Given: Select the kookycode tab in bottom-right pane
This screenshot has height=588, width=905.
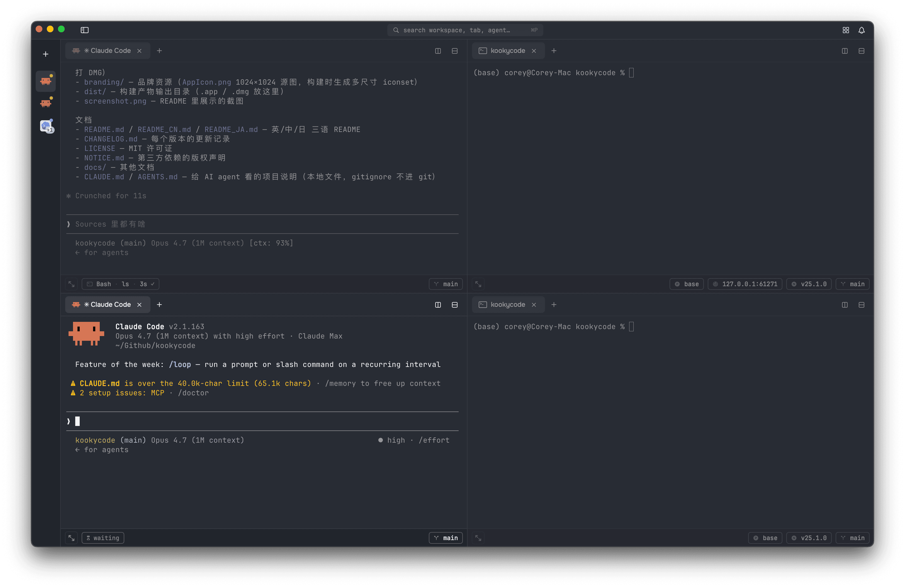Looking at the screenshot, I should coord(508,305).
